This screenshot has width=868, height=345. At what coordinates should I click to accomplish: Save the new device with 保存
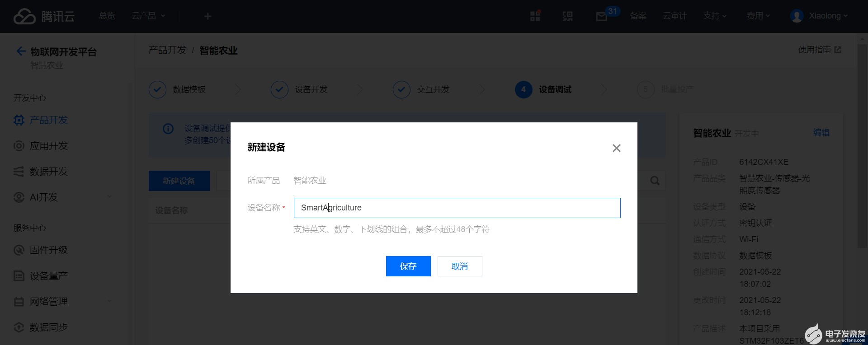tap(408, 266)
